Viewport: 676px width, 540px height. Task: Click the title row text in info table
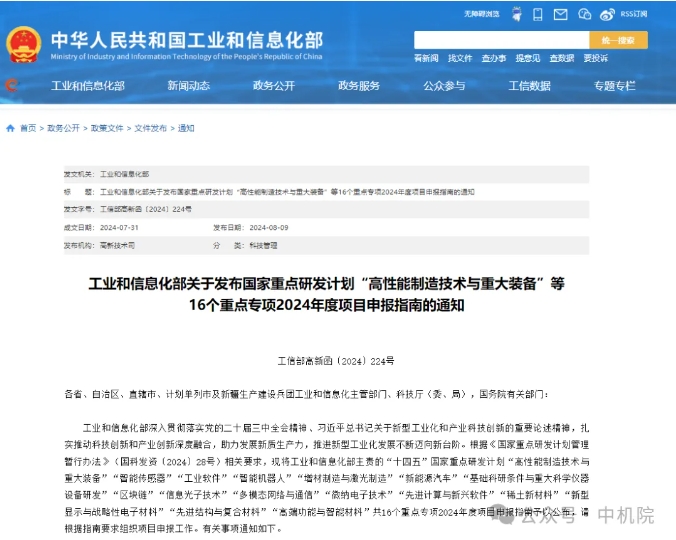[x=287, y=192]
